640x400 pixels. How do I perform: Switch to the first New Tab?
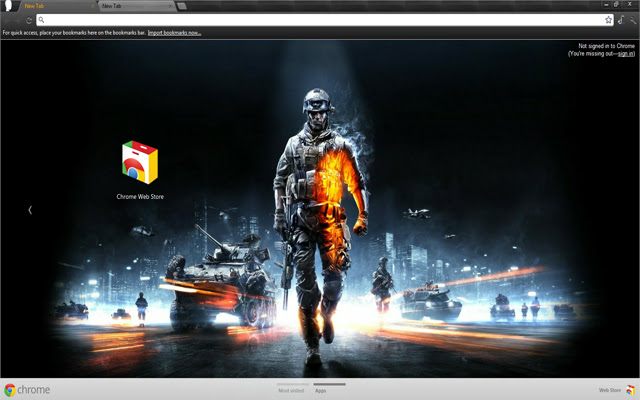56,6
